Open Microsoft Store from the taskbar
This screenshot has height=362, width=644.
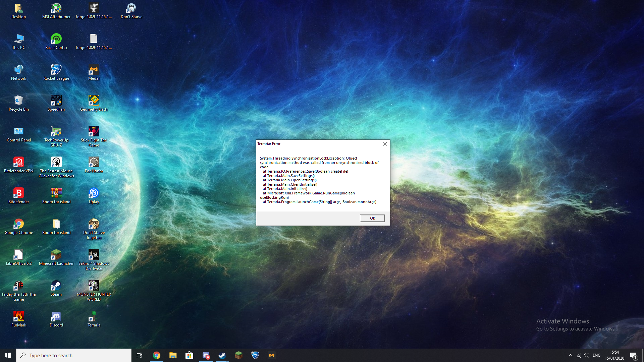click(x=189, y=355)
